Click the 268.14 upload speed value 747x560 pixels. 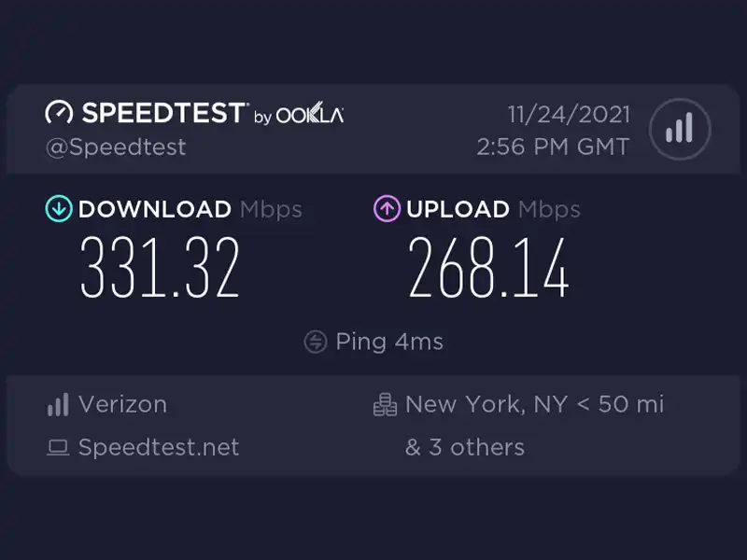[488, 268]
